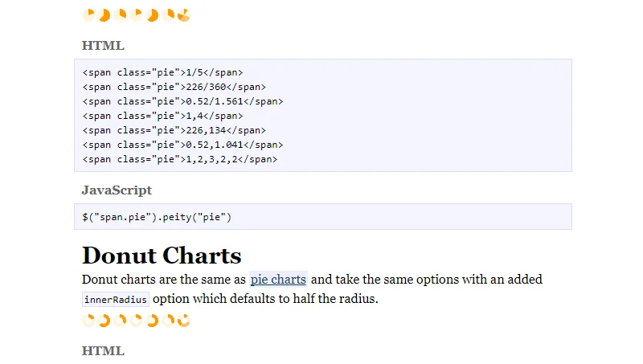
Task: Click the second pie chart in the row
Action: [x=104, y=15]
